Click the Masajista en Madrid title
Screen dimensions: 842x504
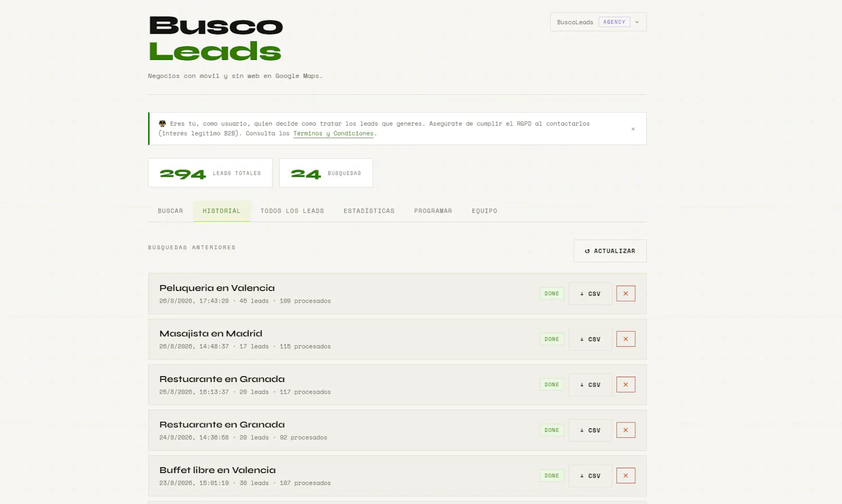[210, 334]
